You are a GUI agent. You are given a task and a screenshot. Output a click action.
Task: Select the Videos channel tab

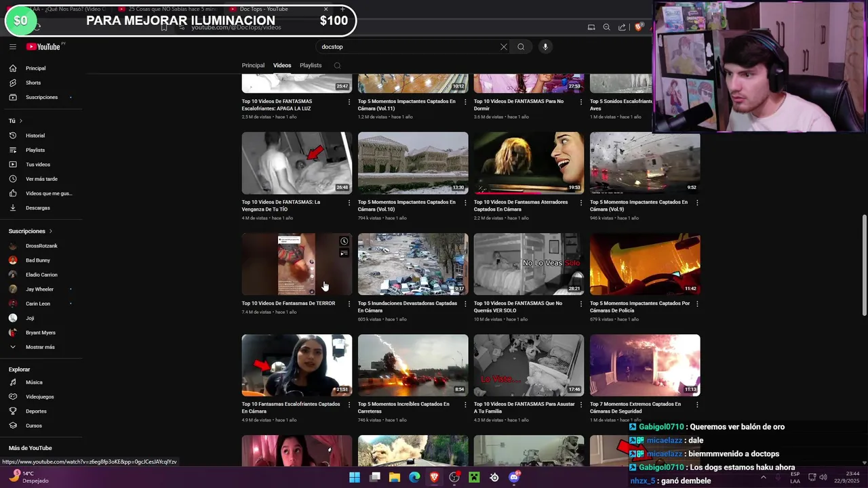click(x=282, y=66)
